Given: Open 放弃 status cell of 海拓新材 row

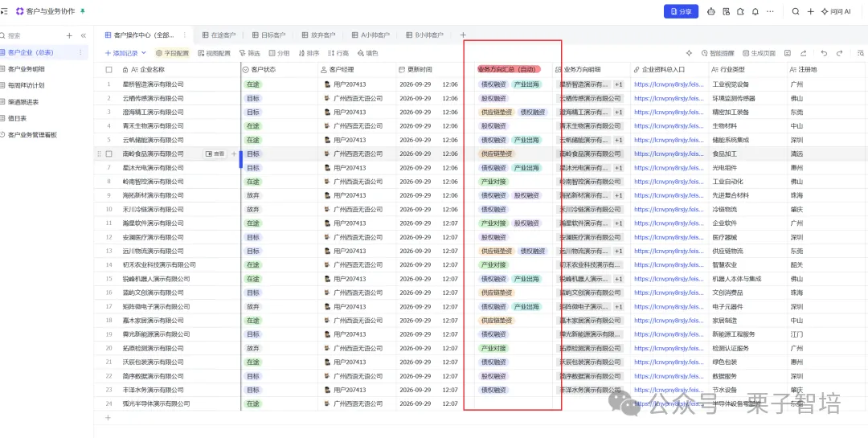Looking at the screenshot, I should [280, 195].
